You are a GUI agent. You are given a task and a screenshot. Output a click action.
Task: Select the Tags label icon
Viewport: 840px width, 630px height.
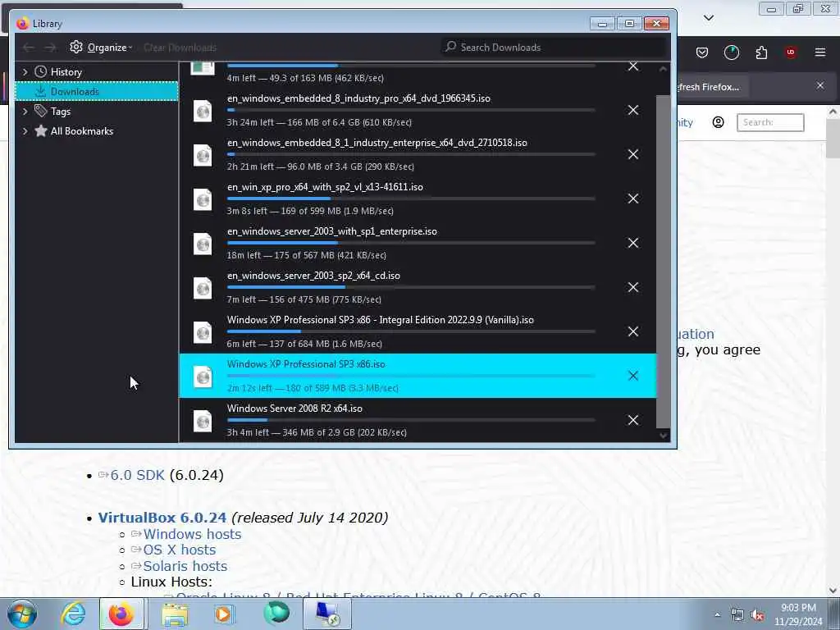[x=41, y=111]
